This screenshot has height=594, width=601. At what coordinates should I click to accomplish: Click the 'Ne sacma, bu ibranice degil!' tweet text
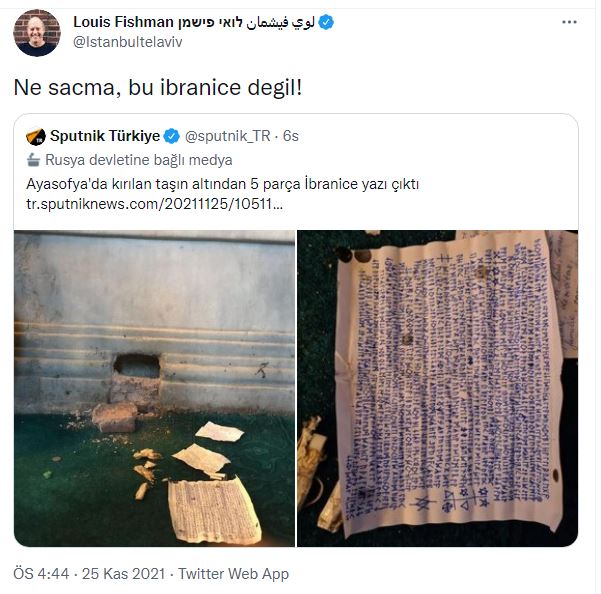[158, 88]
